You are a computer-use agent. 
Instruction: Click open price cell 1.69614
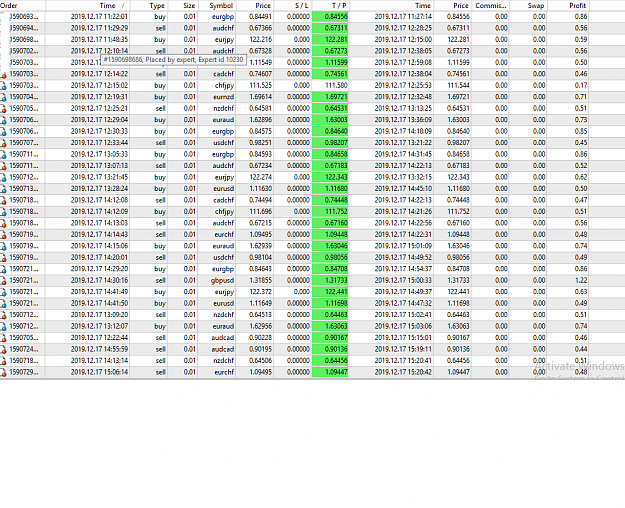click(260, 97)
